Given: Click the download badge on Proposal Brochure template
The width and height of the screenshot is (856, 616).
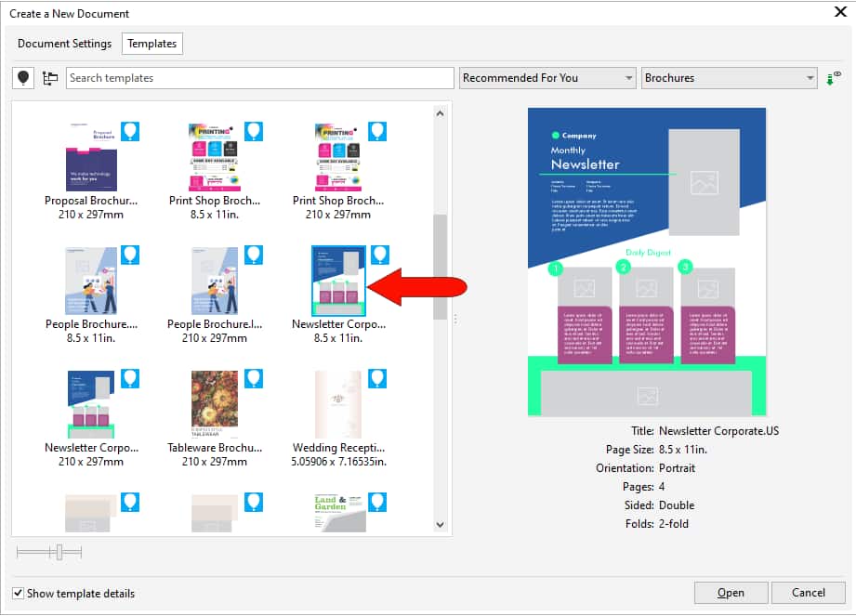Looking at the screenshot, I should tap(129, 131).
